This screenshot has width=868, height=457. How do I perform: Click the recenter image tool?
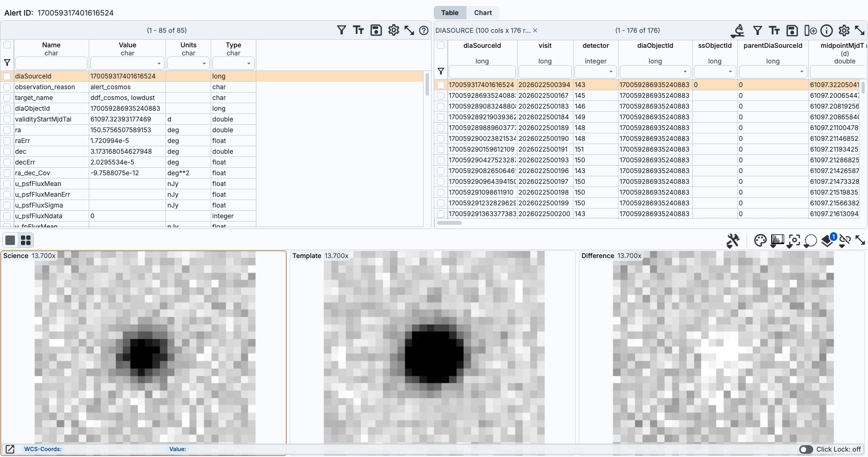pos(794,241)
